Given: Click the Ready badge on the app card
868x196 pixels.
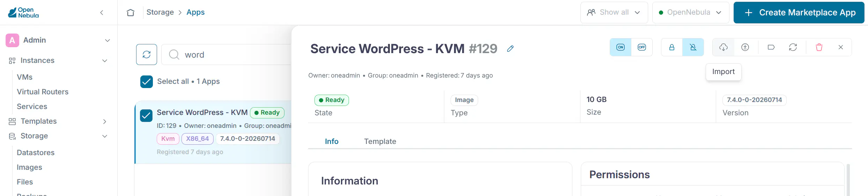Looking at the screenshot, I should click(x=267, y=112).
